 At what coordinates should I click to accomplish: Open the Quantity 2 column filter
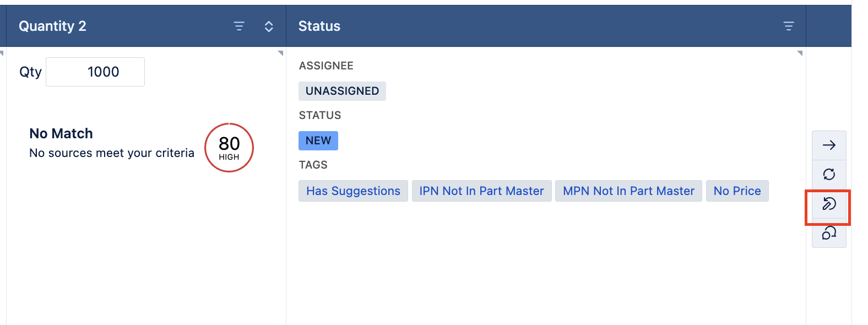pyautogui.click(x=239, y=26)
